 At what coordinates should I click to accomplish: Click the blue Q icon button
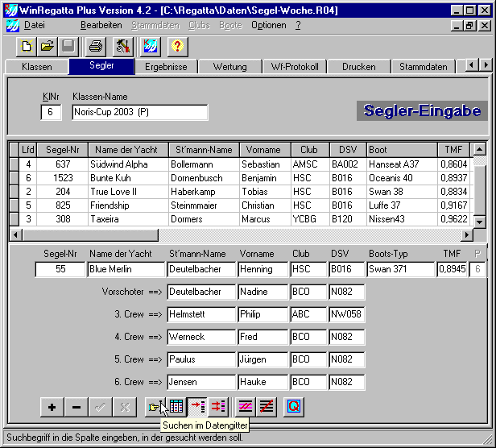pyautogui.click(x=294, y=408)
